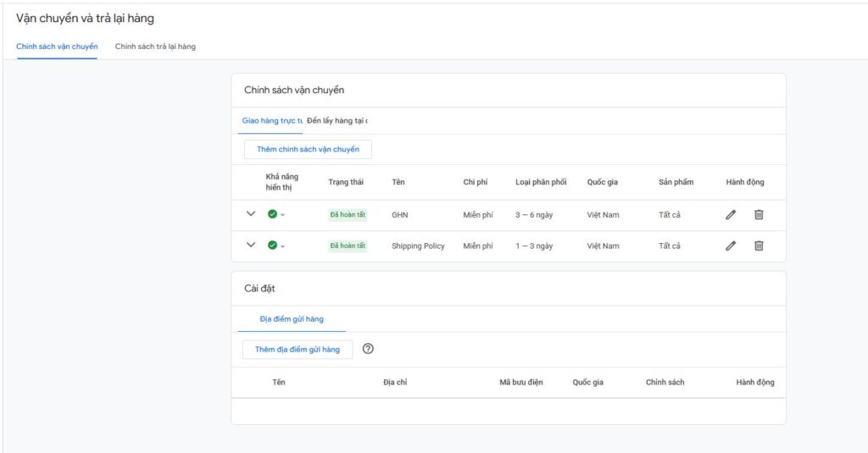Image resolution: width=868 pixels, height=453 pixels.
Task: Edit the GHN shipping policy with pencil icon
Action: click(731, 214)
